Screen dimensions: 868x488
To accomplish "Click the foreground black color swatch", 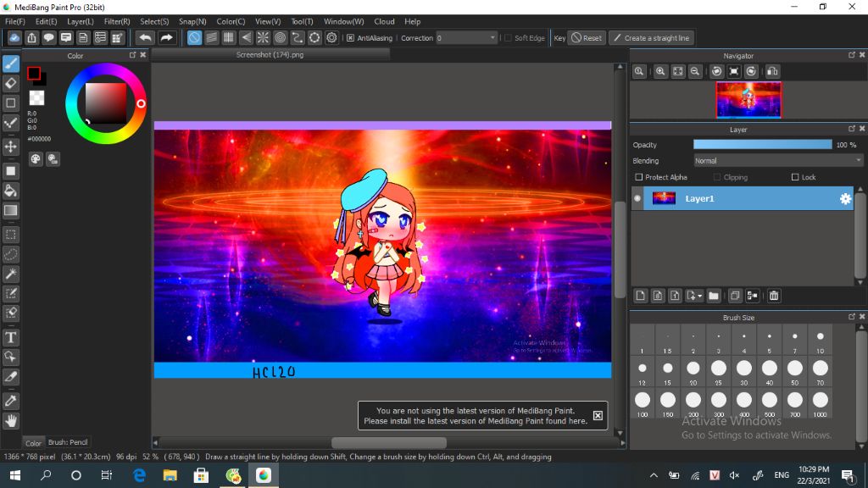I will pyautogui.click(x=34, y=73).
